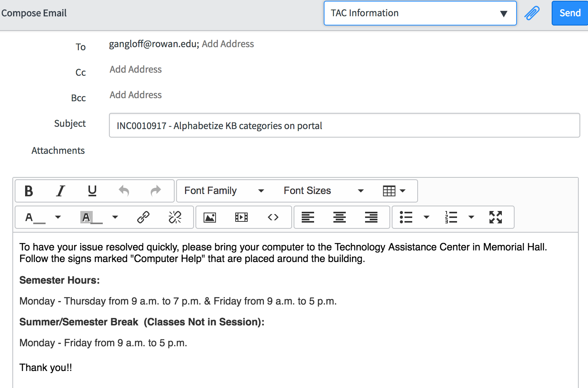Toggle fullscreen editor mode

(x=496, y=218)
